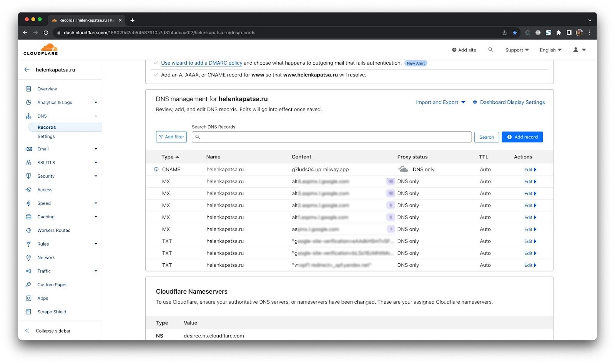The image size is (615, 364).
Task: Open browser three-dot menu
Action: (x=590, y=33)
